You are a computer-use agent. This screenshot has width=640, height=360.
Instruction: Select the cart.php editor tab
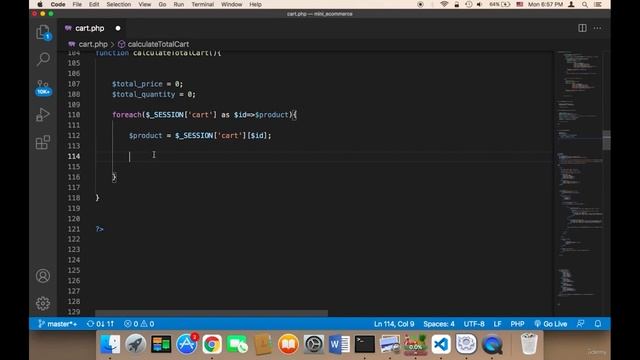89,28
